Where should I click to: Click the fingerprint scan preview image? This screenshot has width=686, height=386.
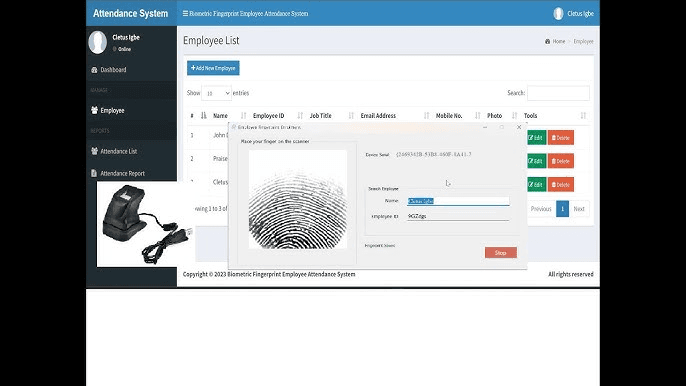[x=298, y=200]
